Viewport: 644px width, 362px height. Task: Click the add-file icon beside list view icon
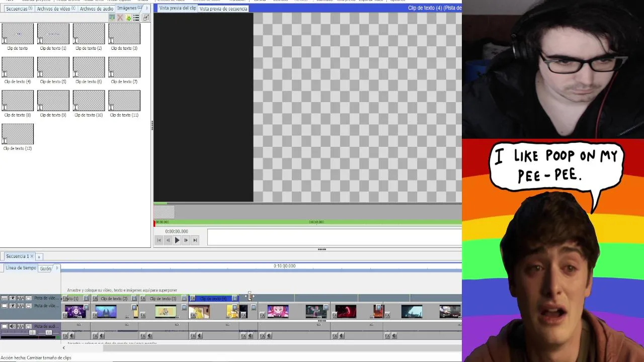click(128, 18)
